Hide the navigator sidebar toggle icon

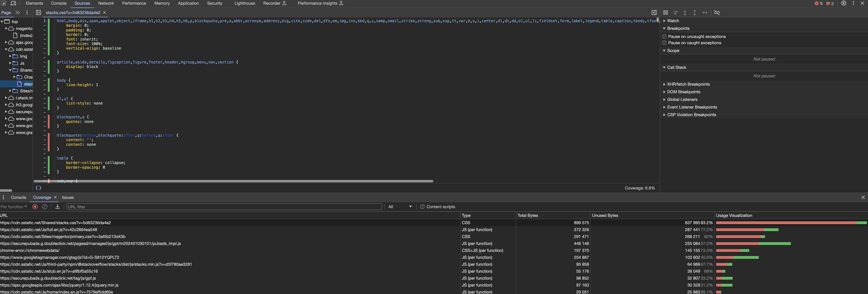pos(38,12)
